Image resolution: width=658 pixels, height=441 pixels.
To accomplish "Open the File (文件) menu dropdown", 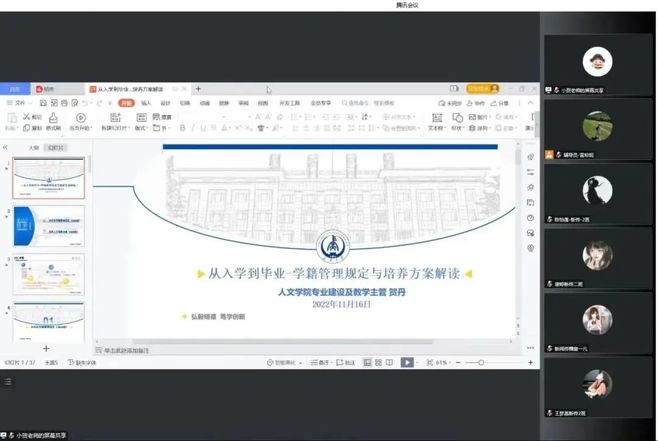I will tap(18, 102).
